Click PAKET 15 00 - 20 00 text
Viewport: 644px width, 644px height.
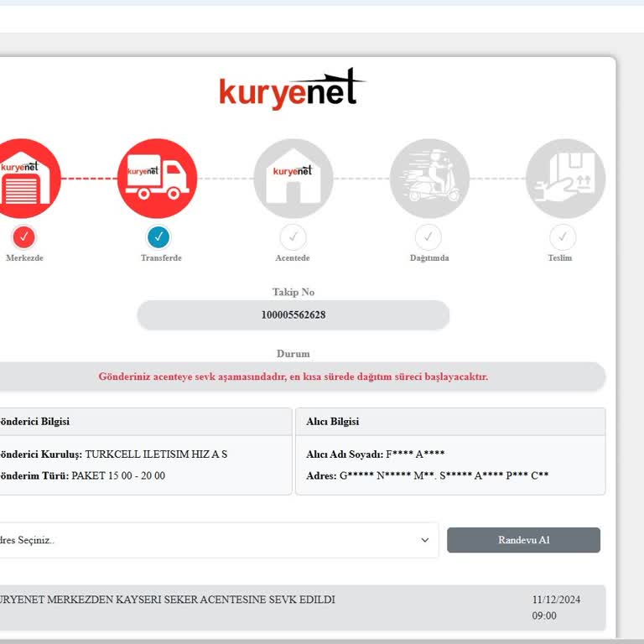[x=118, y=475]
